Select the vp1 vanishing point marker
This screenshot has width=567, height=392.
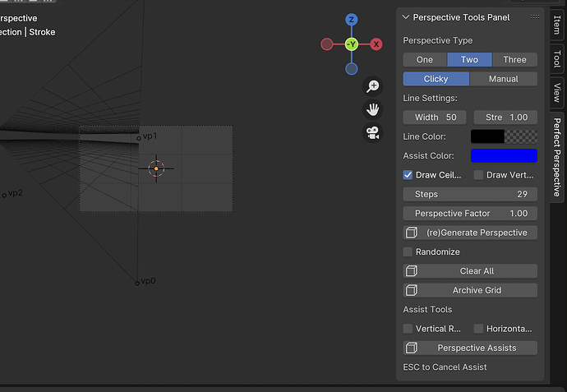point(139,138)
